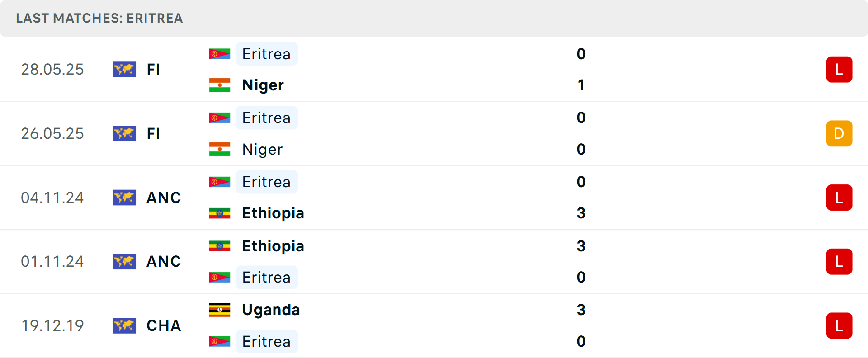The image size is (868, 358).
Task: Click the Eritrea flag icon in the first match
Action: (220, 54)
